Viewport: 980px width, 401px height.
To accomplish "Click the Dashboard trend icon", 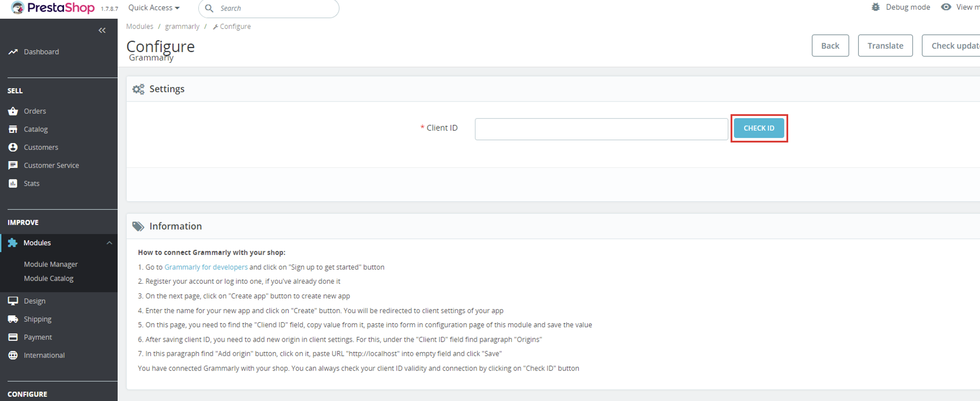I will pos(13,52).
